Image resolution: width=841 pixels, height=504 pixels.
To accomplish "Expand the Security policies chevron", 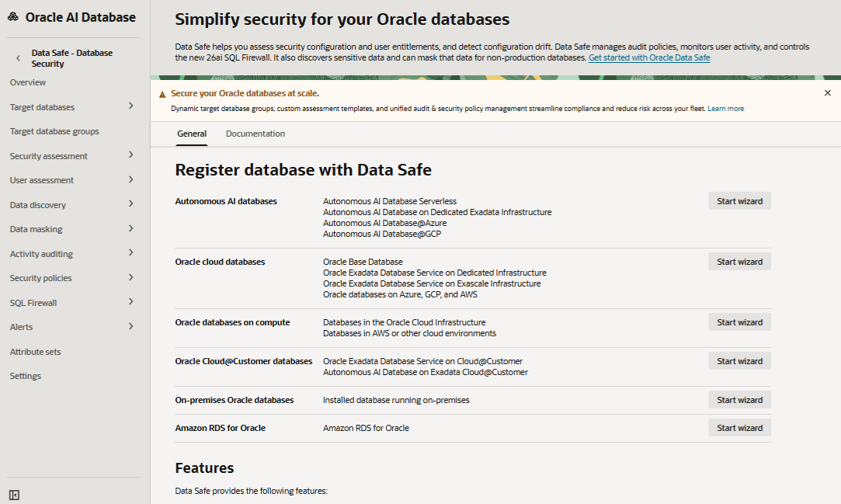I will click(131, 277).
